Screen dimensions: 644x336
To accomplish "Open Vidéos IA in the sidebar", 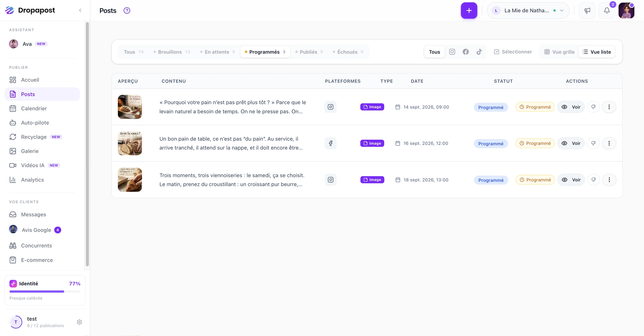I will (x=42, y=165).
